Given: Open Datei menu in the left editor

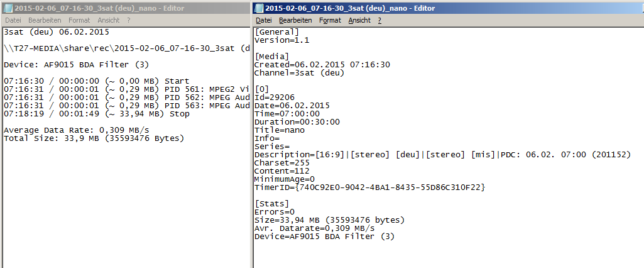Looking at the screenshot, I should [x=13, y=20].
